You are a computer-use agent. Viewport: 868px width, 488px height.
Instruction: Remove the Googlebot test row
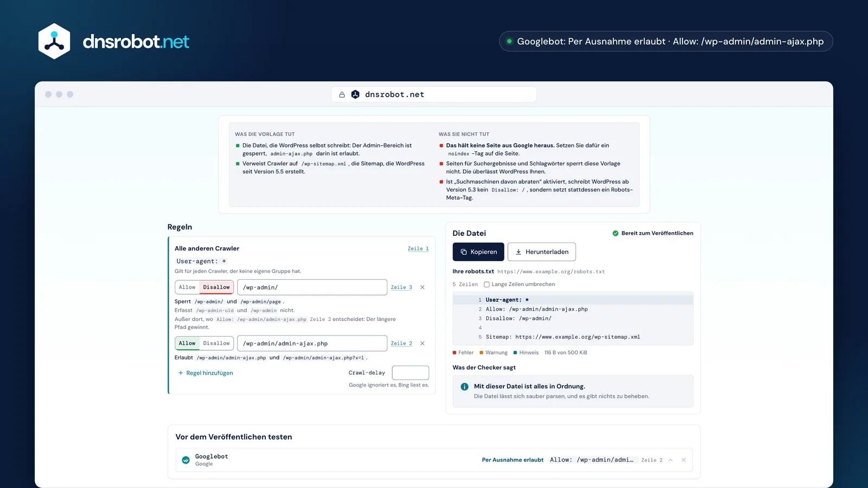click(x=684, y=460)
